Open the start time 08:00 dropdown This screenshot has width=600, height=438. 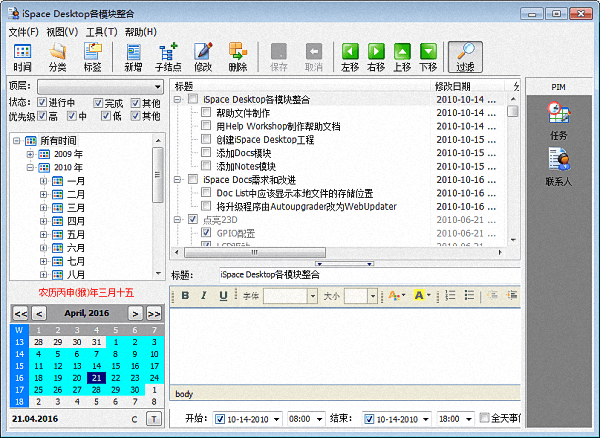coord(319,419)
